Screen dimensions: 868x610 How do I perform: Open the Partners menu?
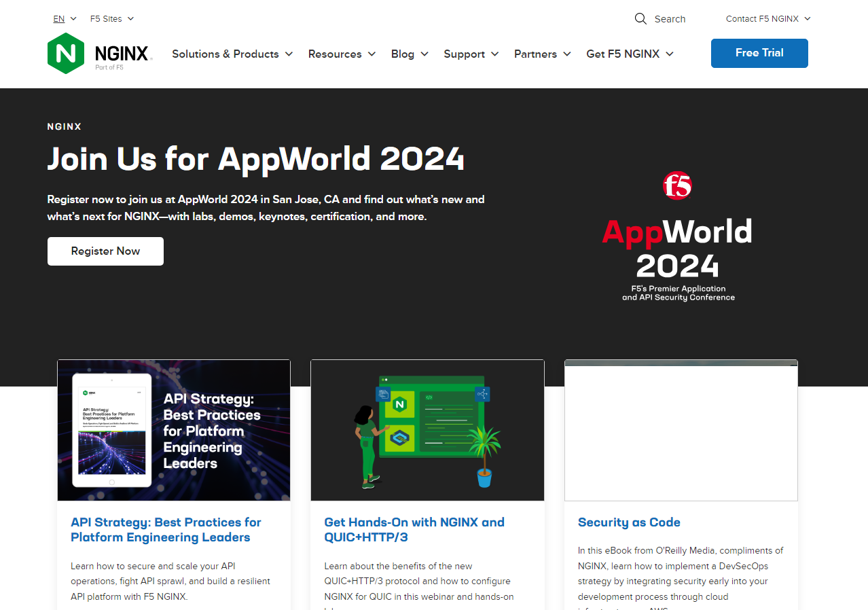(x=542, y=54)
